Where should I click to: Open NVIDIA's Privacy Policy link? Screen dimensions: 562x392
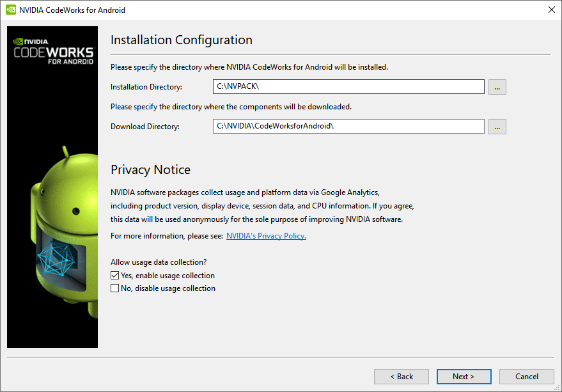click(267, 236)
